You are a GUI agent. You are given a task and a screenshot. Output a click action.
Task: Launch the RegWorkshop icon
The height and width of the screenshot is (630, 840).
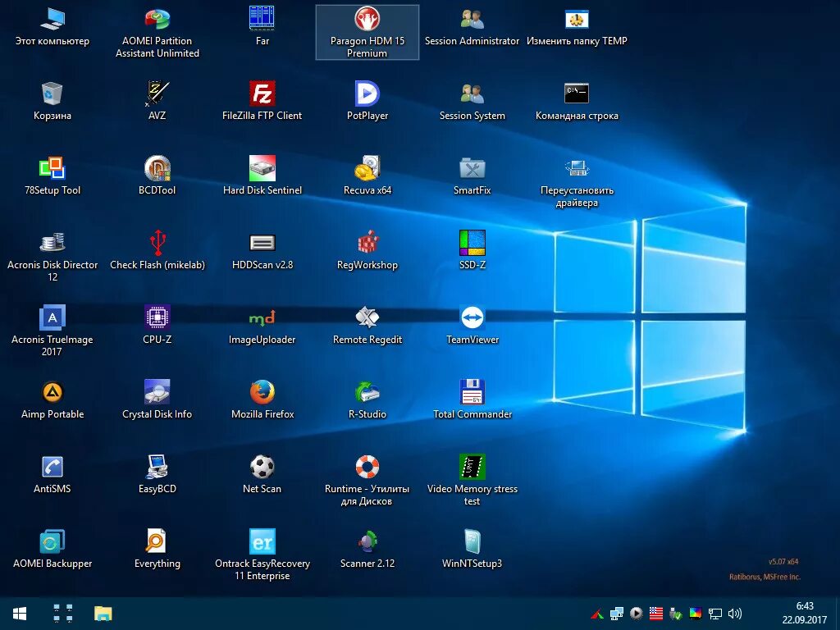[367, 250]
